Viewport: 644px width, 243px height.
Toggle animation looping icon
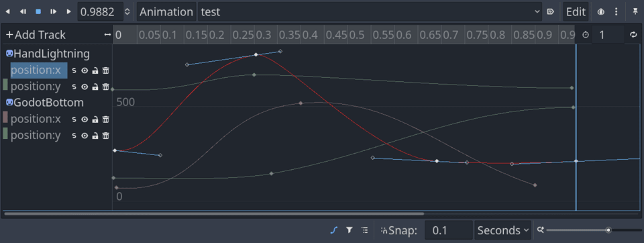(633, 35)
